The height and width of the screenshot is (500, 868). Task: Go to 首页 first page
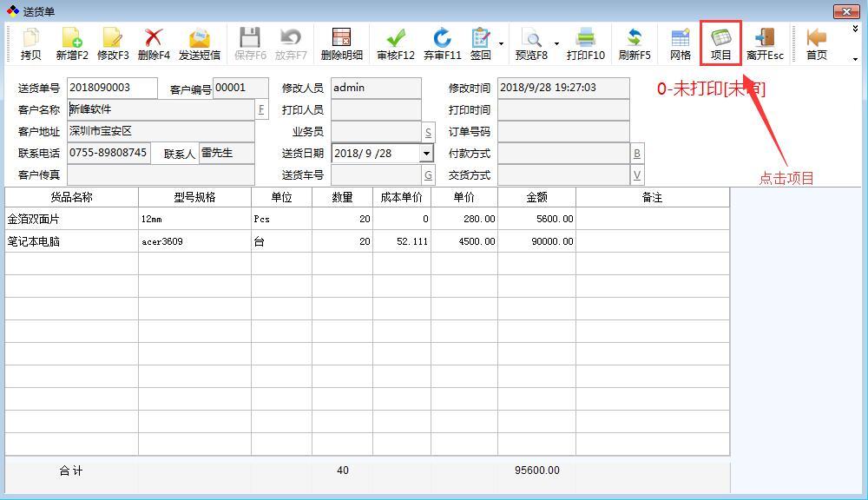pos(817,43)
